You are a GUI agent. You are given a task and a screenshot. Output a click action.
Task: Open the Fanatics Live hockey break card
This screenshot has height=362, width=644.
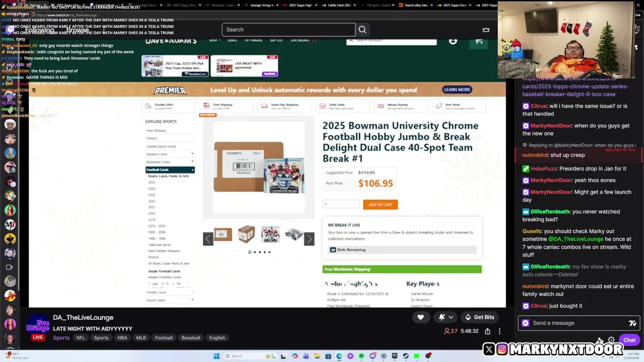[175, 66]
